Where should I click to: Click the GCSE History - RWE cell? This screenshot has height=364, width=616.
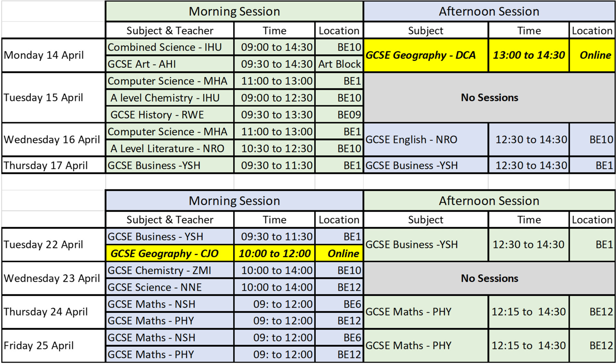[x=170, y=114]
